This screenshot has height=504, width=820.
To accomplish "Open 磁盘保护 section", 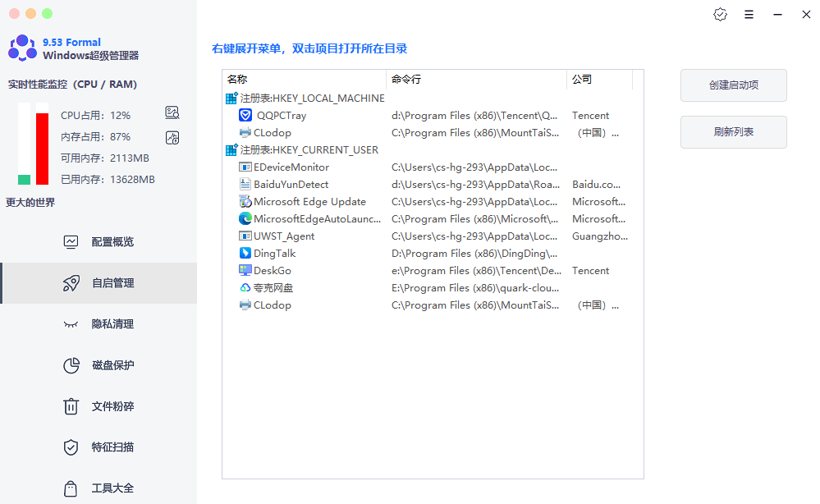I will (x=99, y=365).
